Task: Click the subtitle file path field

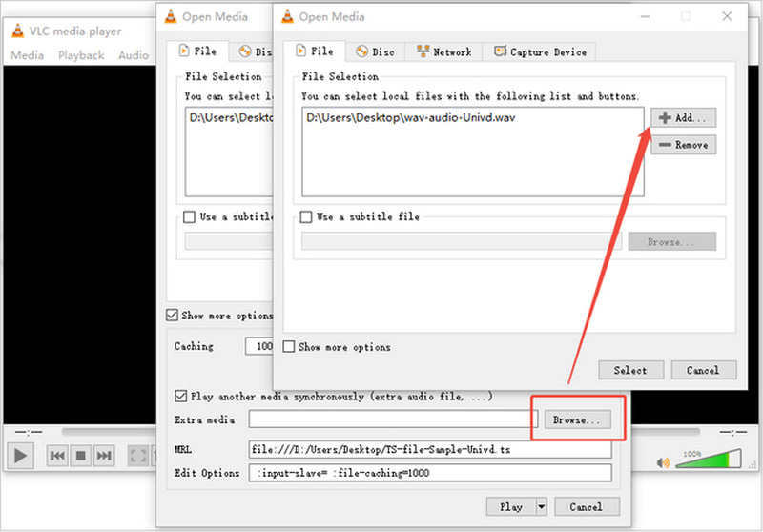Action: 462,241
